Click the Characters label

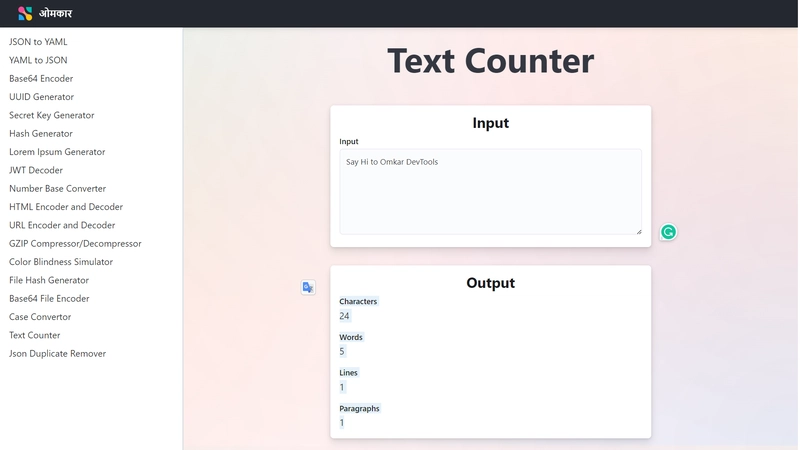(358, 302)
